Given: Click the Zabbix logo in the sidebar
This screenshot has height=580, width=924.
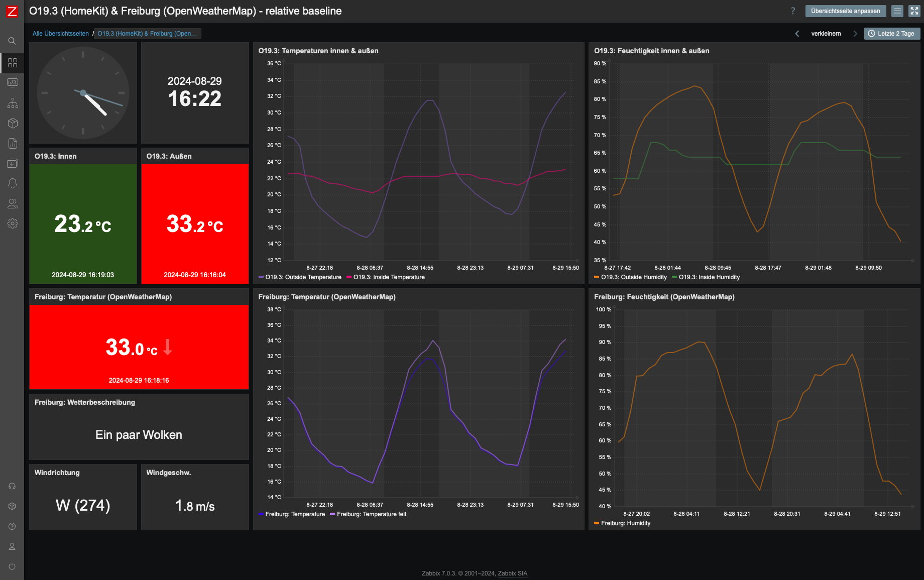Looking at the screenshot, I should (x=12, y=12).
